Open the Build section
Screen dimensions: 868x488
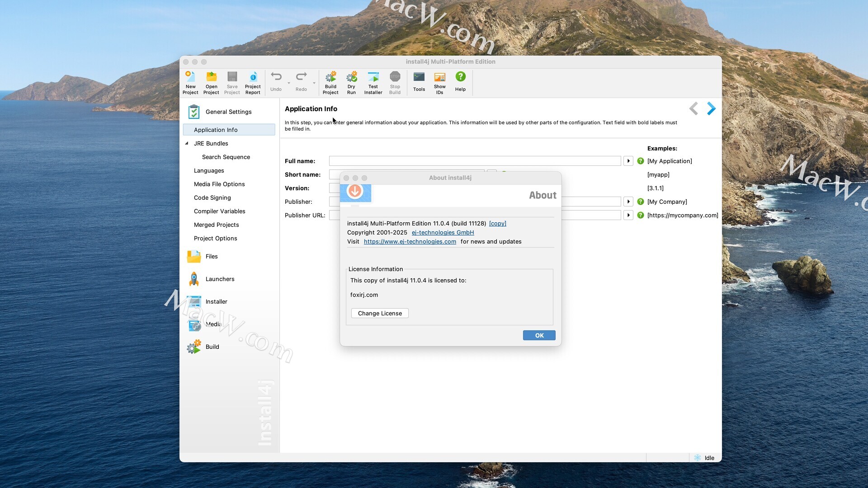click(212, 347)
